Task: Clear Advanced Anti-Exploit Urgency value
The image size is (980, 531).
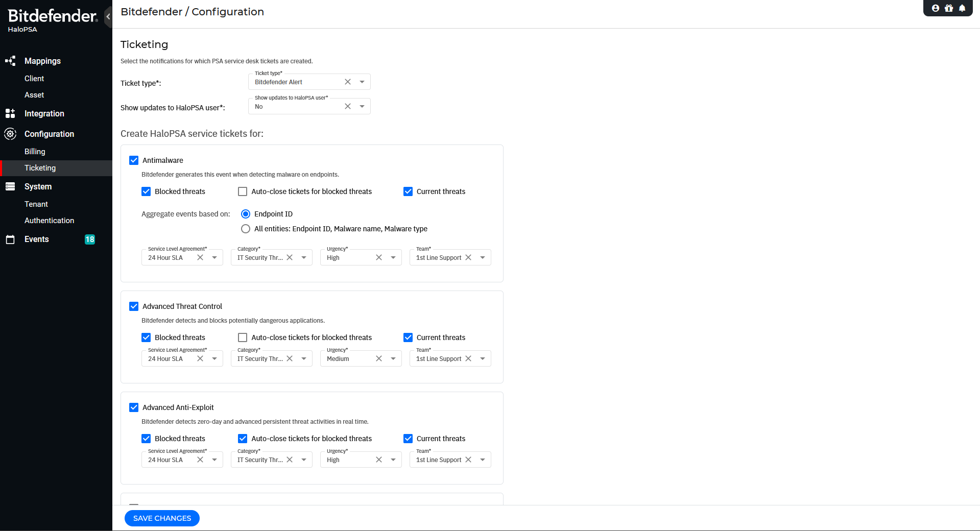Action: coord(379,460)
